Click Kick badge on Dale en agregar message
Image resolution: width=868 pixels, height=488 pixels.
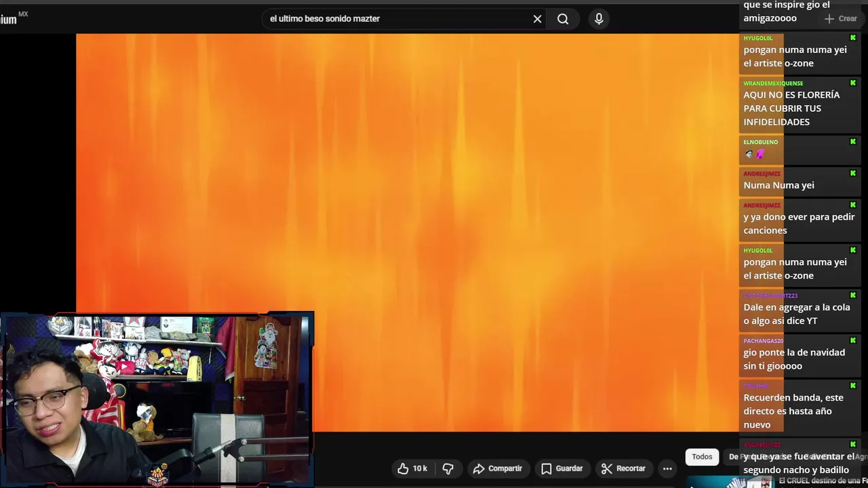(x=852, y=296)
